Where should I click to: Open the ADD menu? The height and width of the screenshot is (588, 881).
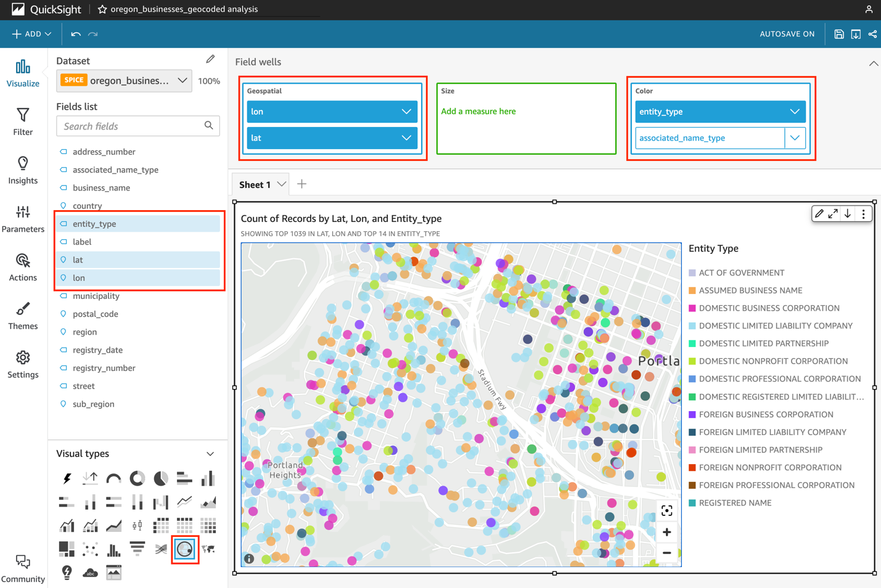pyautogui.click(x=31, y=34)
